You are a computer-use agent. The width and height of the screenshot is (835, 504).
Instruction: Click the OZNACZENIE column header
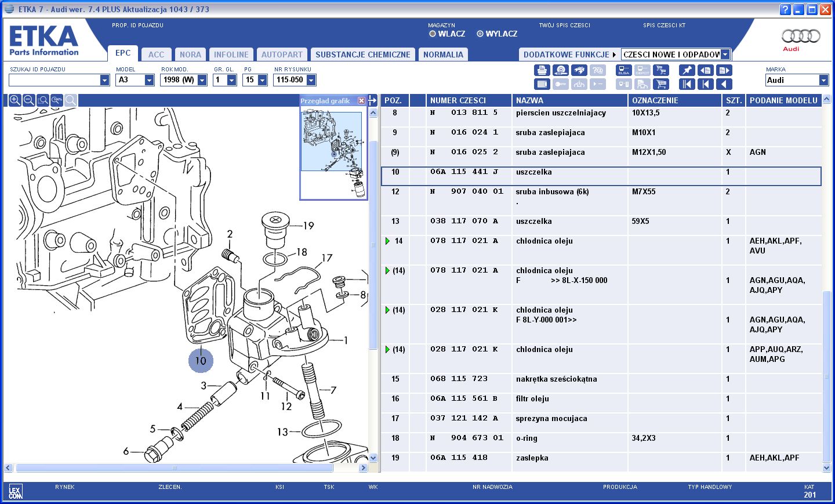(675, 100)
